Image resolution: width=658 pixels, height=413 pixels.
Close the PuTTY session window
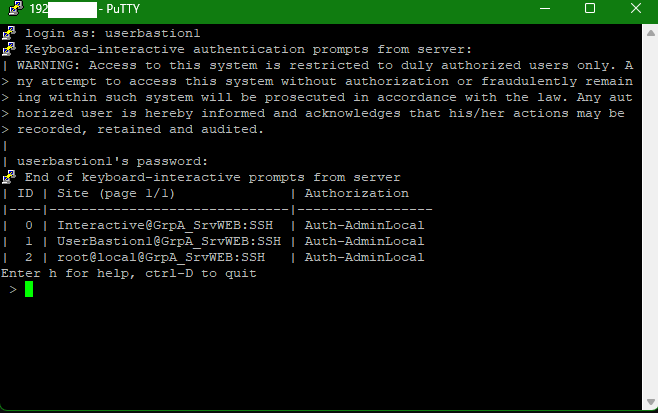pyautogui.click(x=635, y=9)
